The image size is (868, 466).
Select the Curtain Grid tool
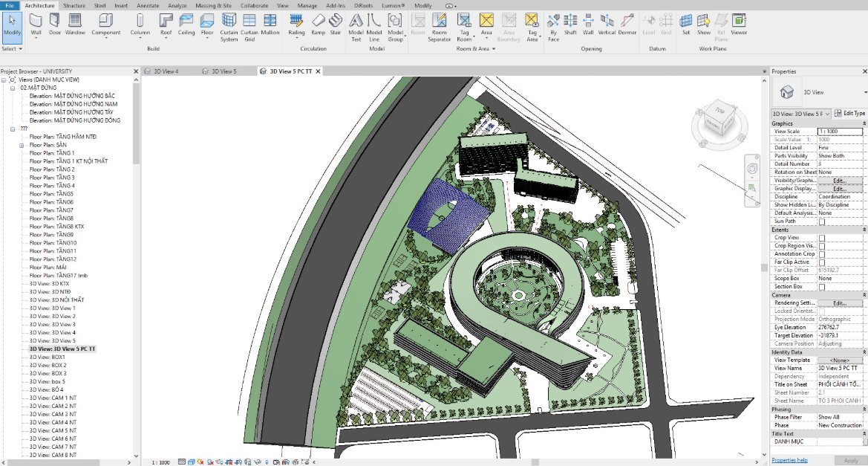point(249,23)
